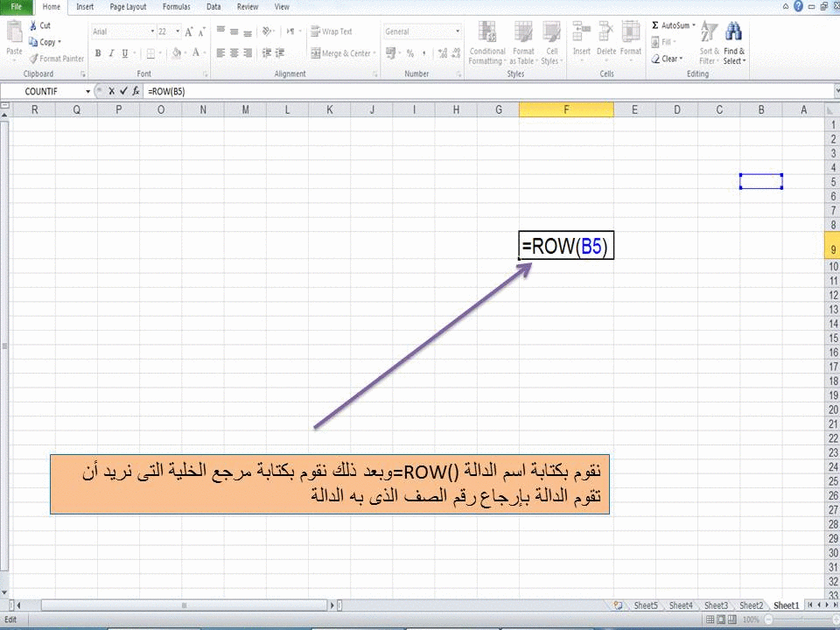This screenshot has height=630, width=840.
Task: Enable center alignment
Action: pos(234,52)
